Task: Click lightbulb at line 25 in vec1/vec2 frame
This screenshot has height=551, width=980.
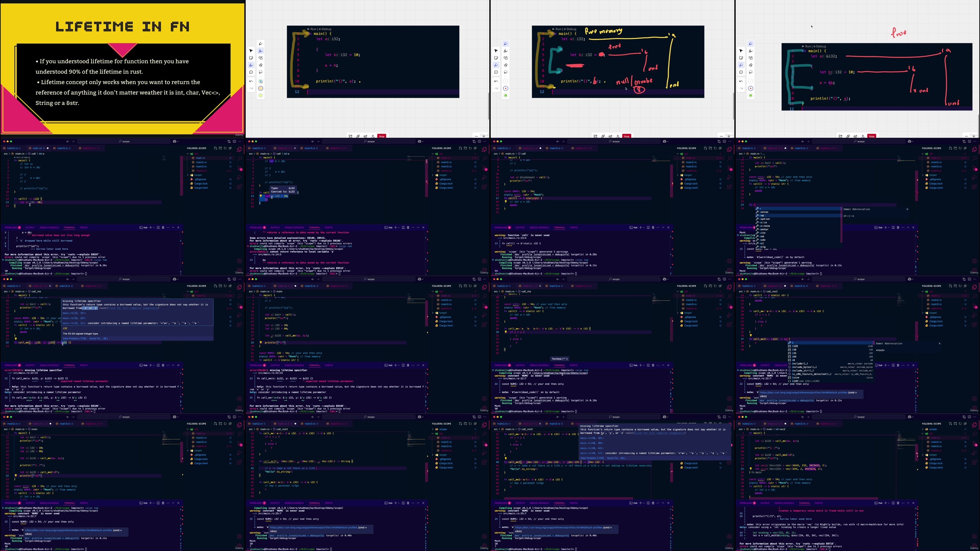Action: tap(751, 469)
